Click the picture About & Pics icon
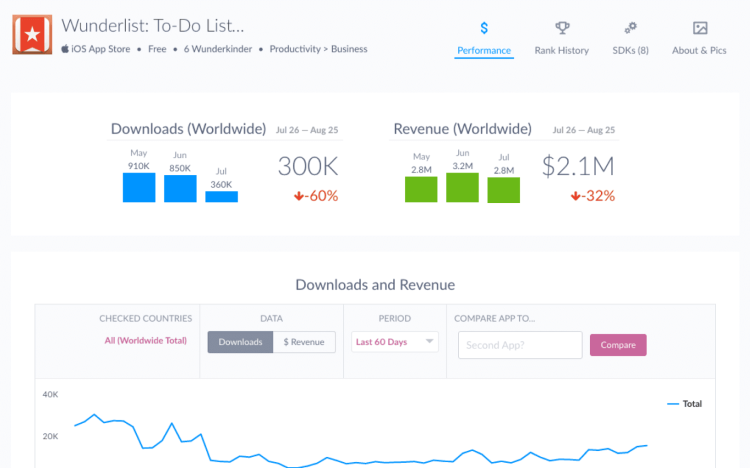 [x=700, y=28]
